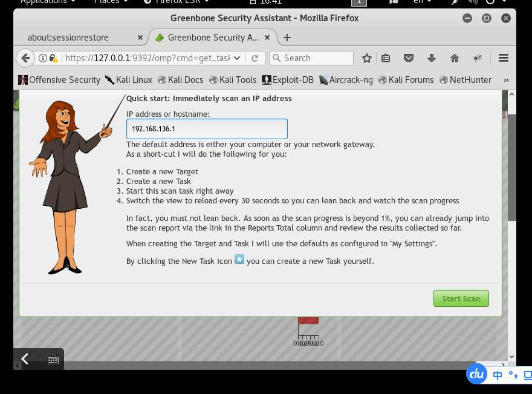Open Exploit-DB bookmark
Viewport: 532px width, 394px height.
pyautogui.click(x=288, y=80)
